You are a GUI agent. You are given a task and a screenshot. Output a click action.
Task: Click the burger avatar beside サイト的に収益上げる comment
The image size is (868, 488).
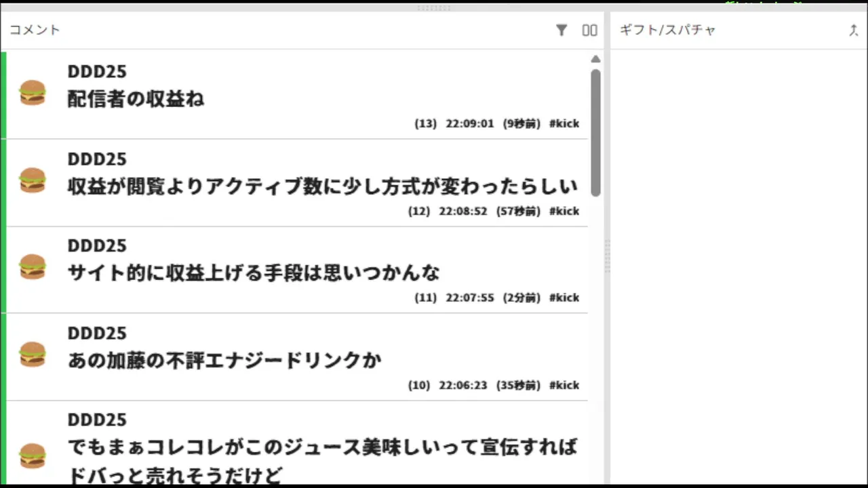pyautogui.click(x=33, y=267)
